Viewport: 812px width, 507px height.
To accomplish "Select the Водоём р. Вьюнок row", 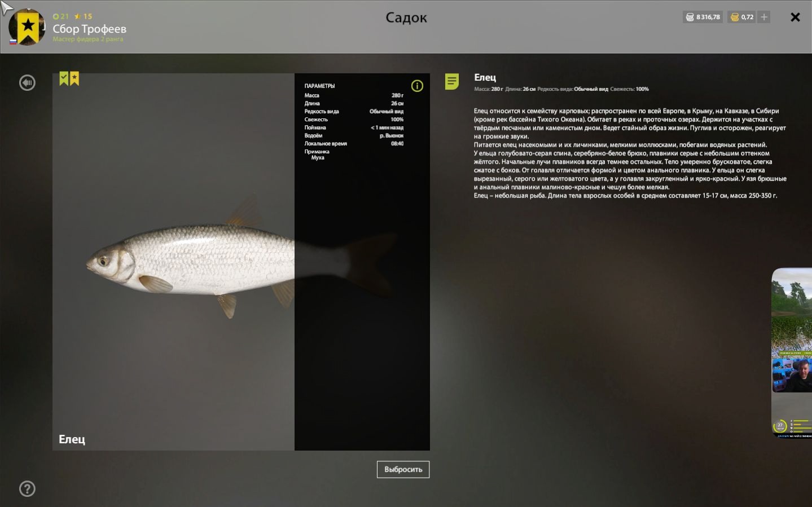I will (354, 135).
